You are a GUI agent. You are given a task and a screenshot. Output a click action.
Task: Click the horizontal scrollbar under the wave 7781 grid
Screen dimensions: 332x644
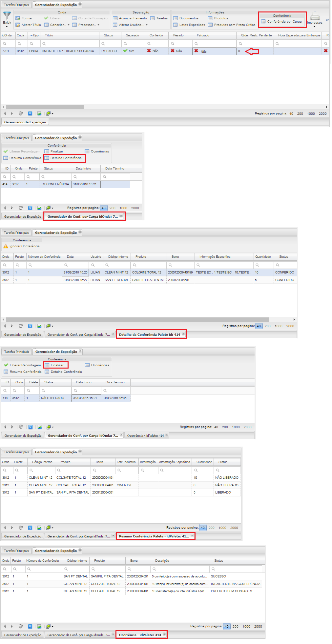45,107
